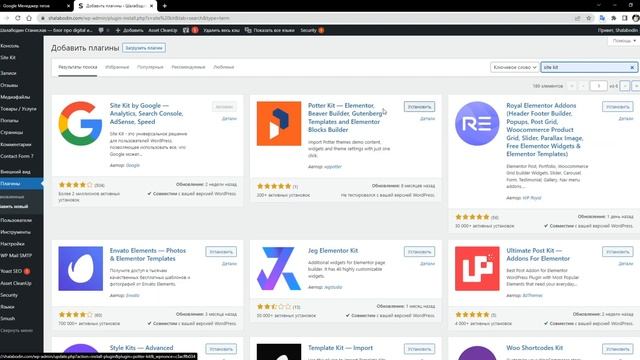Click the Добавить plus item in admin bar

[x=129, y=30]
